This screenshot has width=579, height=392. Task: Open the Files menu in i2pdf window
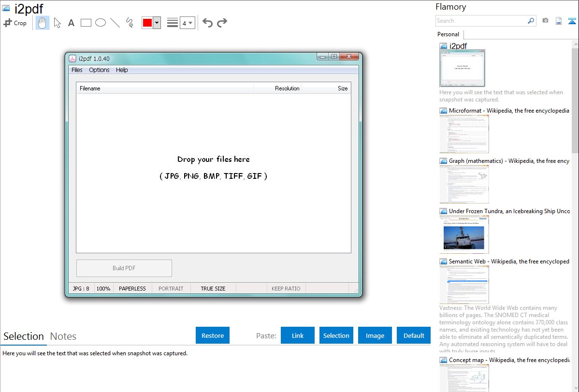point(77,70)
